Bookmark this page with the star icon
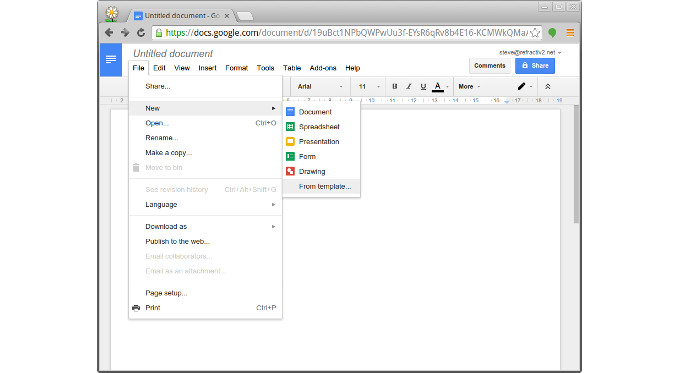 535,33
